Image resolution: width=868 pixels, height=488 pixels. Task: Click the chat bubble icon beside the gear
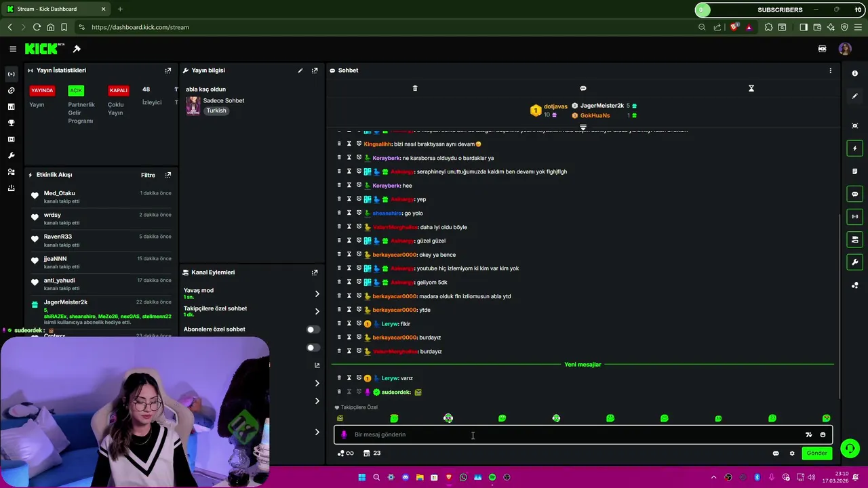[776, 453]
